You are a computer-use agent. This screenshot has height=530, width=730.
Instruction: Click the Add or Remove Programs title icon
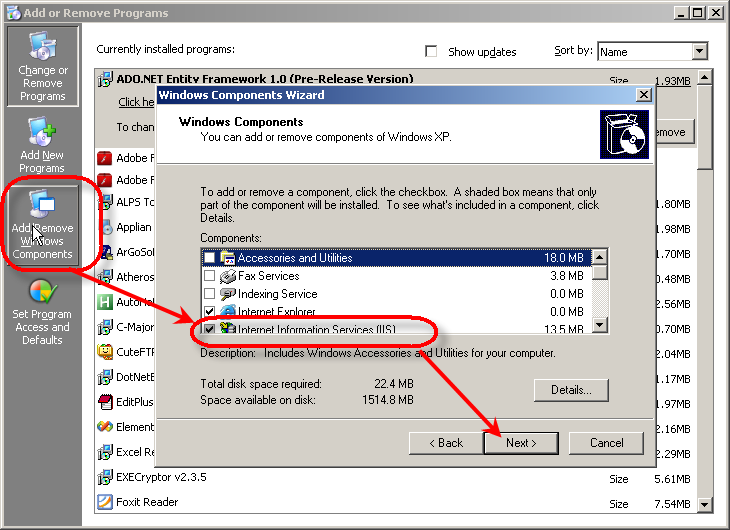(x=14, y=13)
